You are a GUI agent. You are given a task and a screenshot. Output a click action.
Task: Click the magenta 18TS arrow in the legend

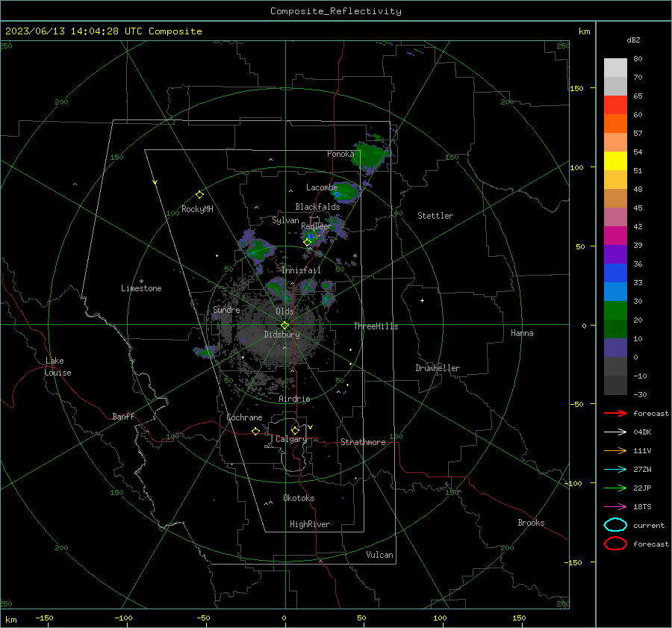(615, 507)
